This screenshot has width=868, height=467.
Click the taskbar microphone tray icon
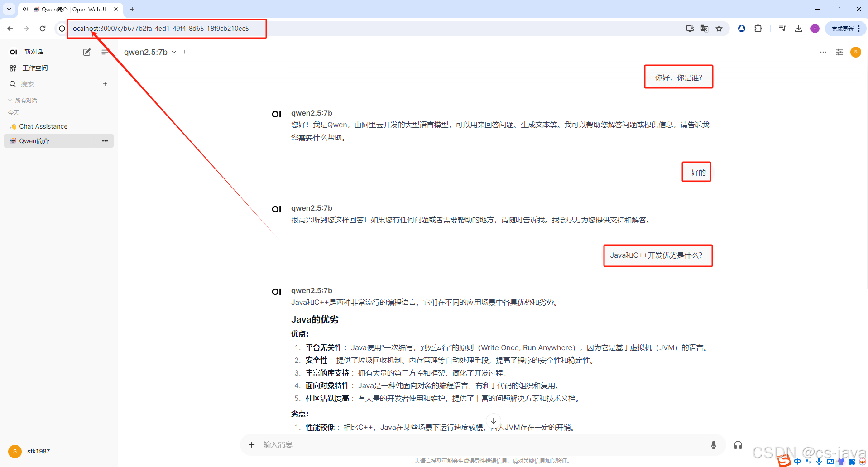[x=819, y=462]
